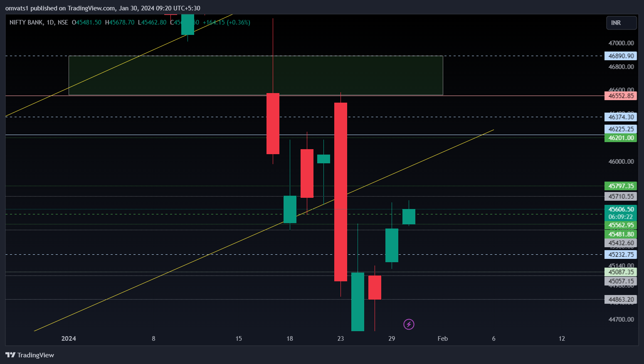Select the green 46201.00 price label
This screenshot has width=644, height=364.
(x=621, y=138)
